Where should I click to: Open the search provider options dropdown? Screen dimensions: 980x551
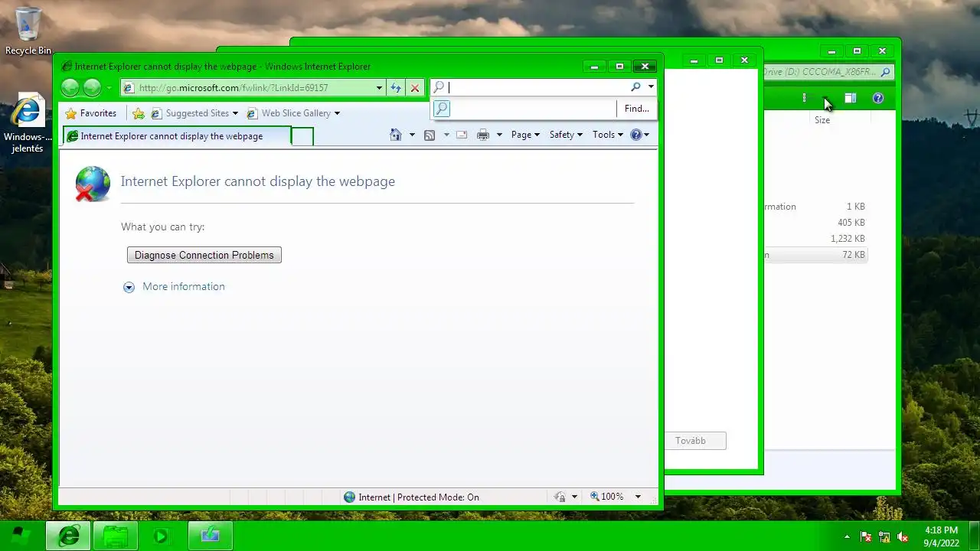[651, 87]
